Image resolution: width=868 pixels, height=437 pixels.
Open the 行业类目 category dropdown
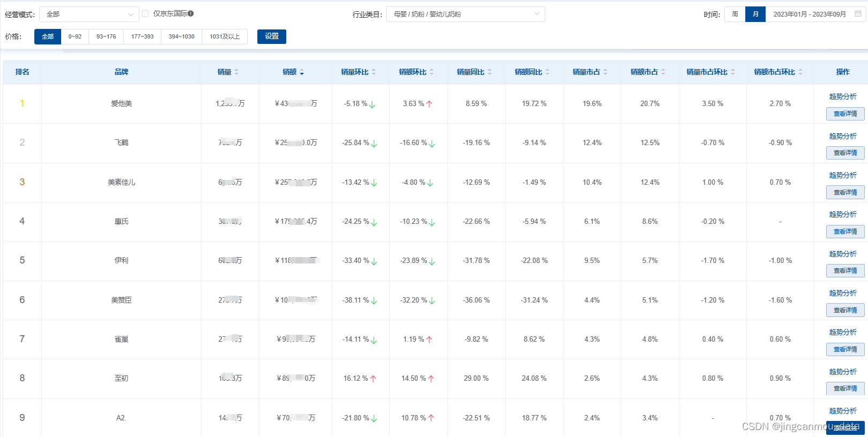click(x=465, y=14)
